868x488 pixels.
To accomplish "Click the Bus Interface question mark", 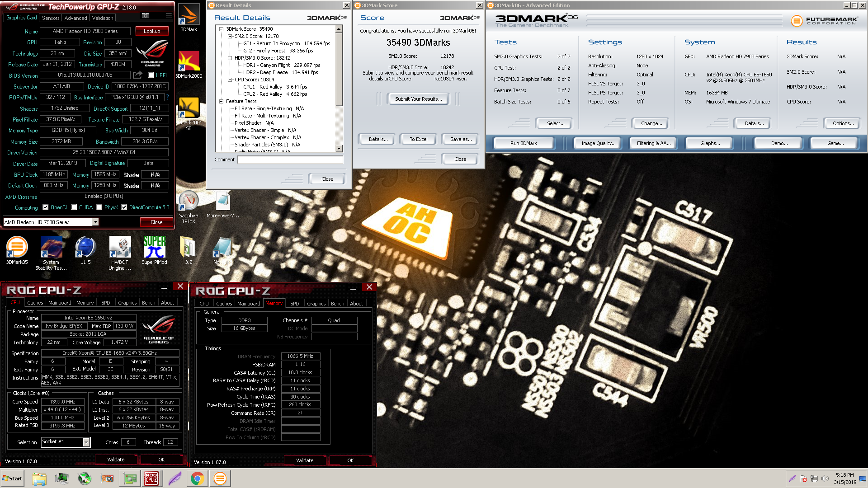I will click(167, 97).
